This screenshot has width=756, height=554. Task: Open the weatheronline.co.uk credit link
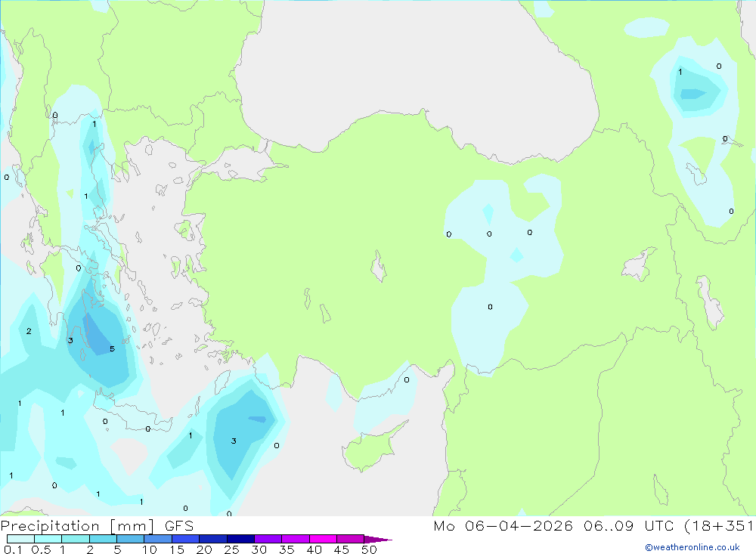(x=692, y=547)
